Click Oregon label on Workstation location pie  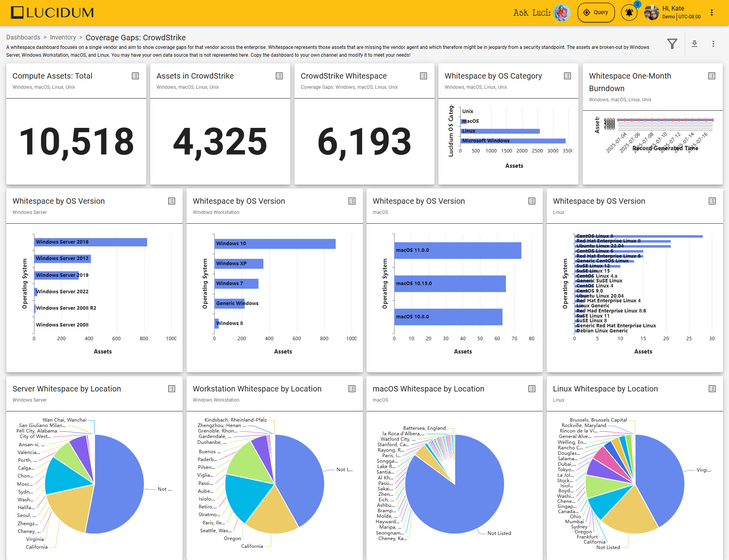coord(232,538)
